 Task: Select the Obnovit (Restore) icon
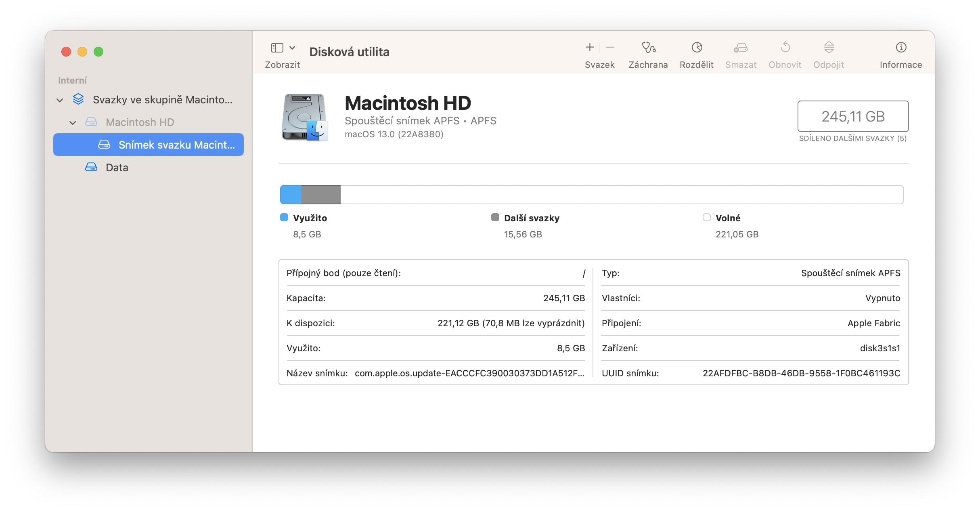pos(785,52)
